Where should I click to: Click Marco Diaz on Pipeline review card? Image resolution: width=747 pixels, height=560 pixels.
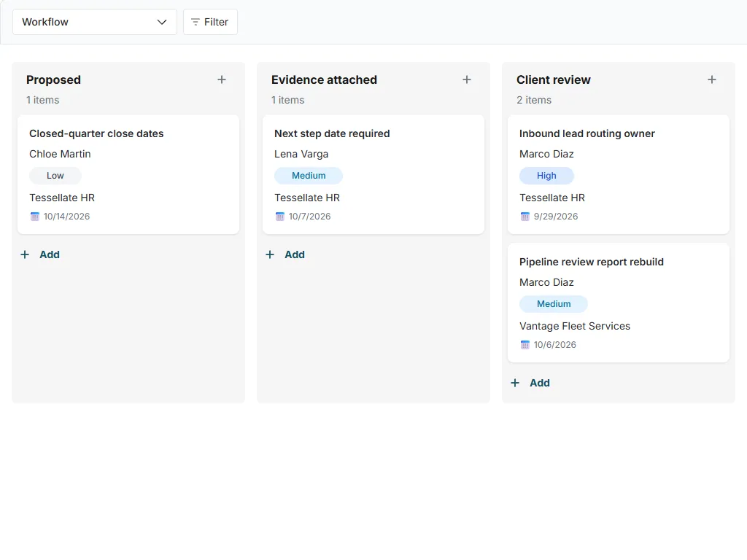tap(546, 282)
